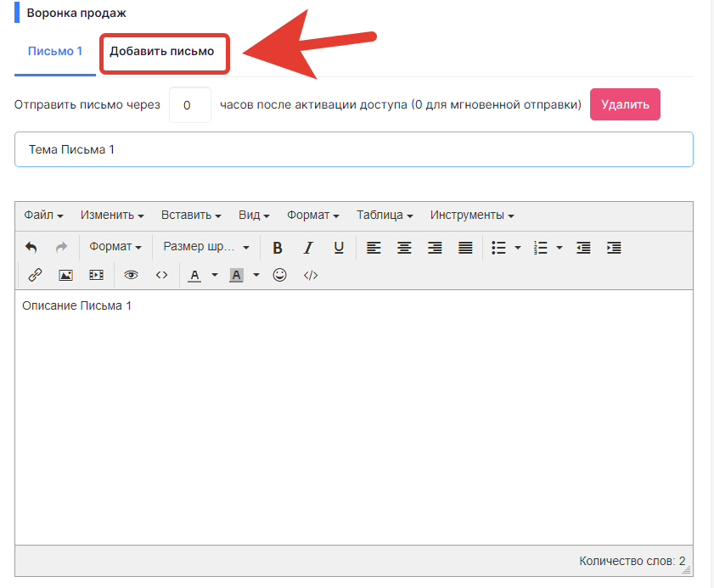Open the Формат menu in the menu bar
The width and height of the screenshot is (714, 588).
(312, 215)
